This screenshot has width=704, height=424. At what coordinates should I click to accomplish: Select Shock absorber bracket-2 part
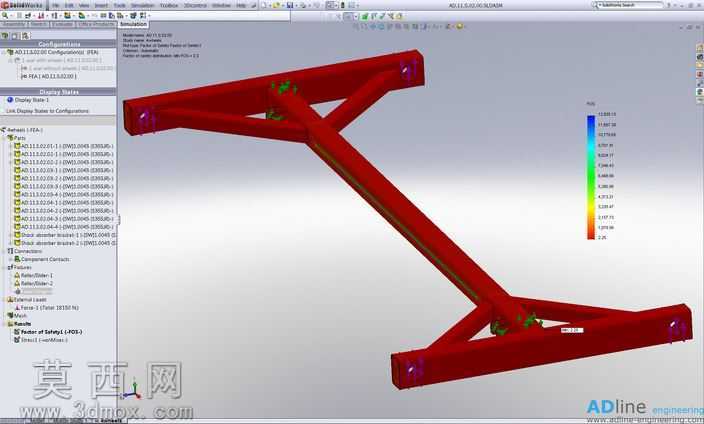[x=66, y=243]
